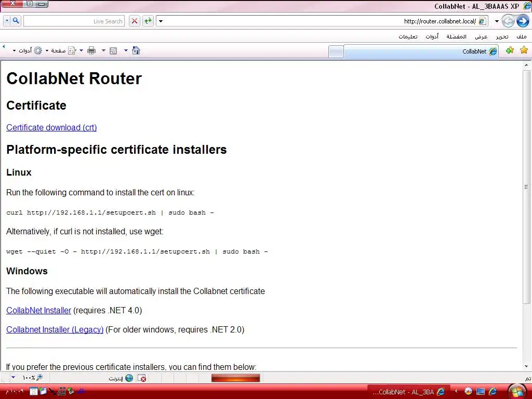Click the scrollbar up arrow
The height and width of the screenshot is (399, 532).
click(x=526, y=65)
